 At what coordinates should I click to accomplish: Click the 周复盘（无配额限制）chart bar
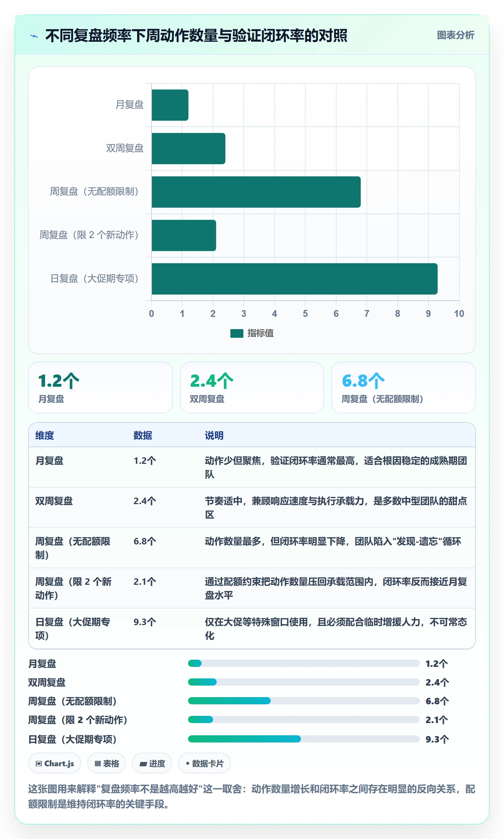coord(256,192)
